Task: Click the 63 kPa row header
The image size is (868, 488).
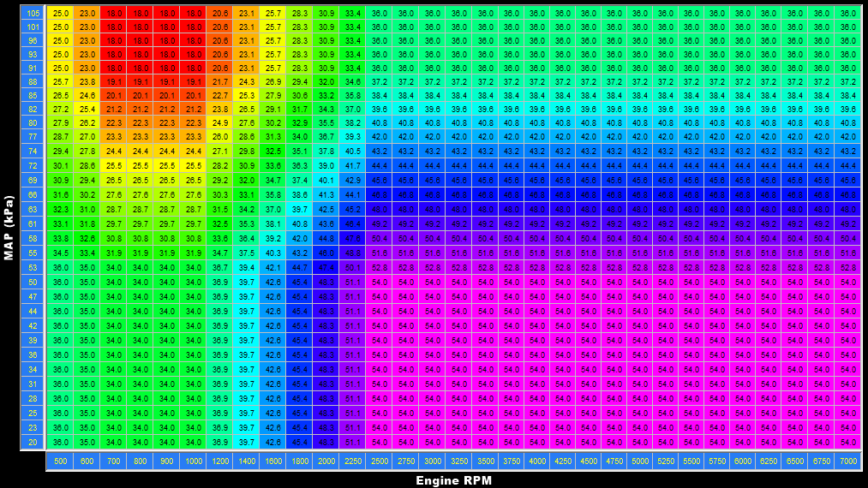Action: tap(33, 208)
